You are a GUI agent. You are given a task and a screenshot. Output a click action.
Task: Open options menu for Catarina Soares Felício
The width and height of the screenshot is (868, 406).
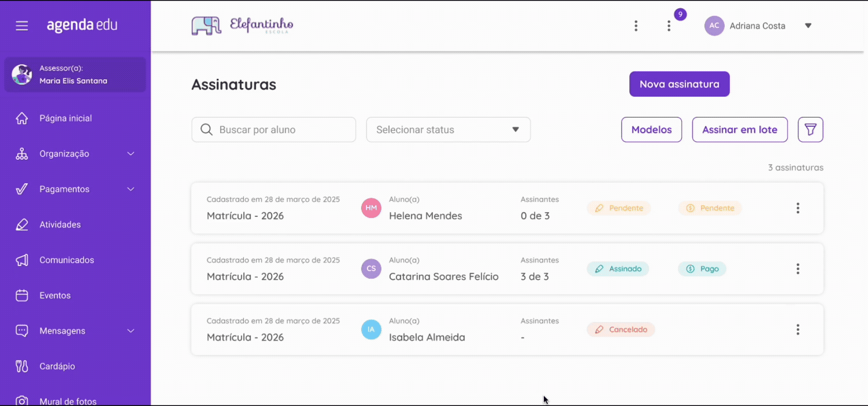[797, 268]
